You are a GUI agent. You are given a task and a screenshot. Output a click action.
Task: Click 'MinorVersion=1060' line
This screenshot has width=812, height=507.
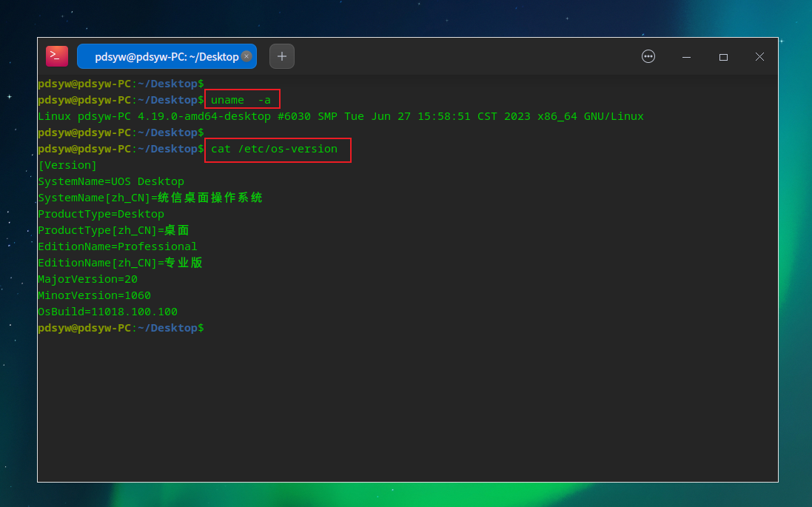pos(94,296)
